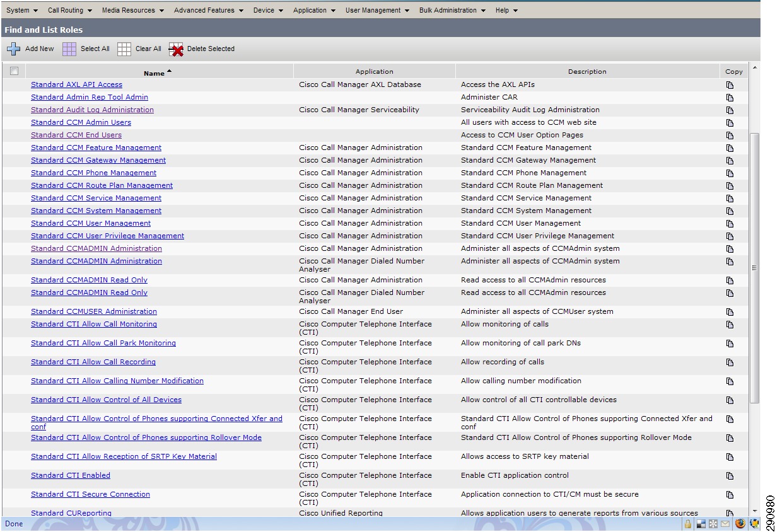Open the Call Routing menu
The image size is (775, 532).
(x=70, y=10)
